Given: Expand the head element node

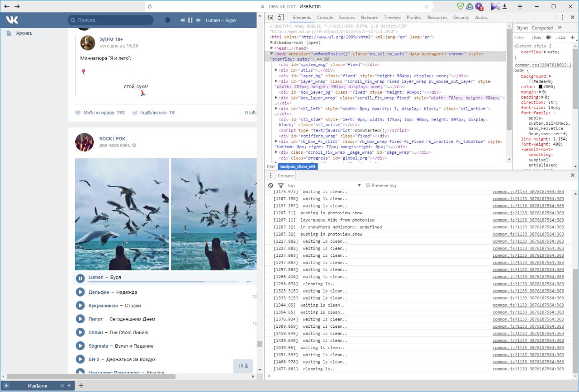Looking at the screenshot, I should [272, 48].
